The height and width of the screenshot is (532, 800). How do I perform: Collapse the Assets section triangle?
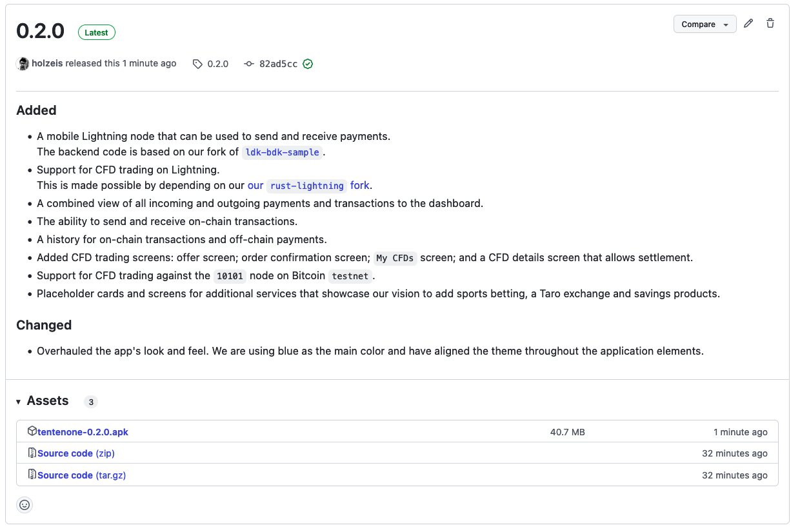tap(19, 402)
